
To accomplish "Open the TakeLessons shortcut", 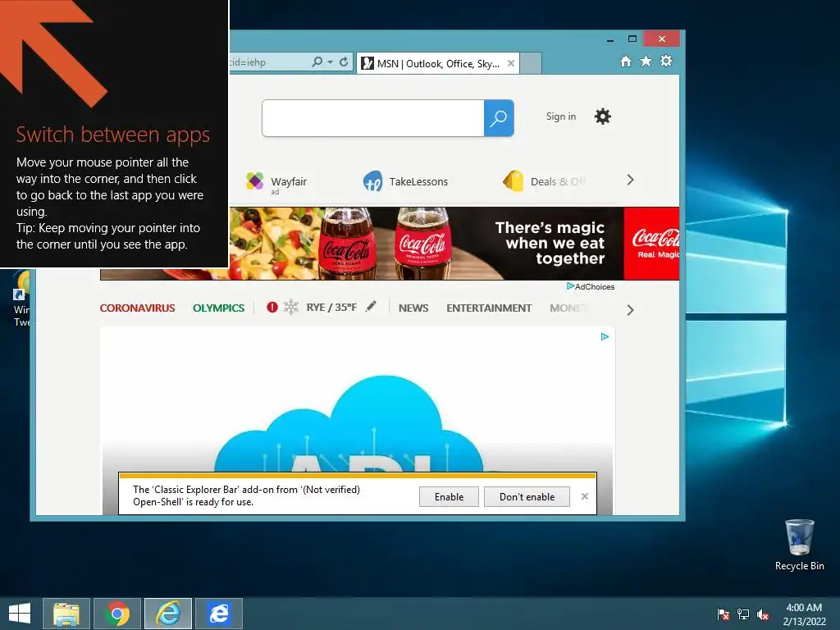I will pyautogui.click(x=405, y=181).
